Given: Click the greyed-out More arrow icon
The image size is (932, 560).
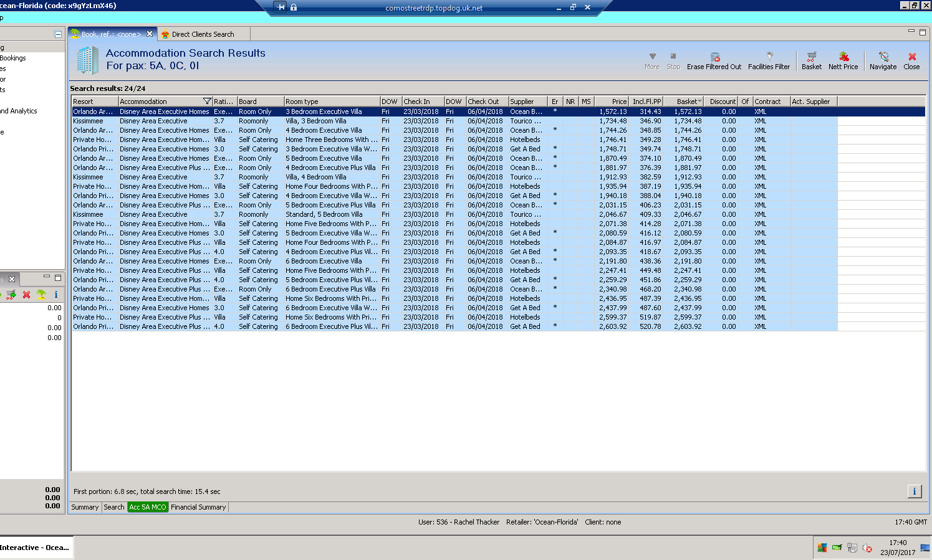Looking at the screenshot, I should point(652,57).
